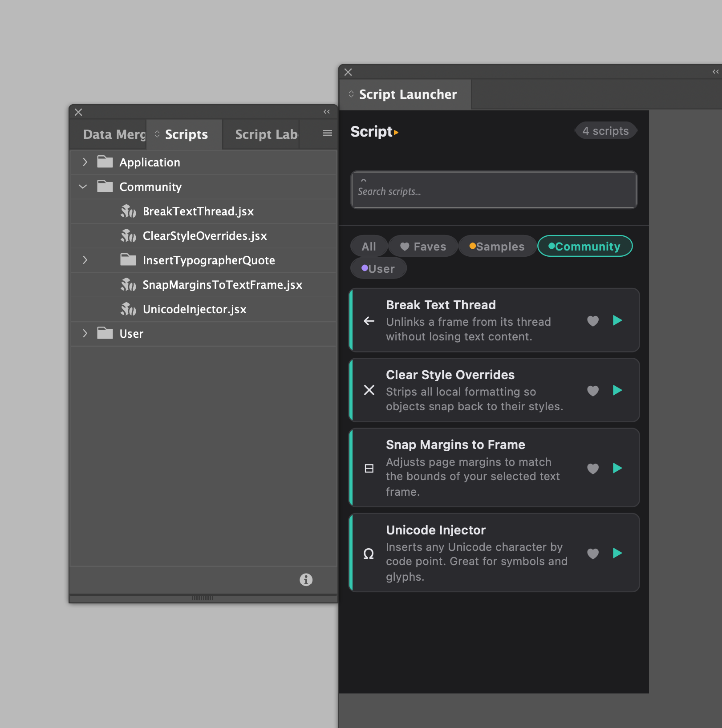Open the info icon in Scripts panel

(306, 579)
